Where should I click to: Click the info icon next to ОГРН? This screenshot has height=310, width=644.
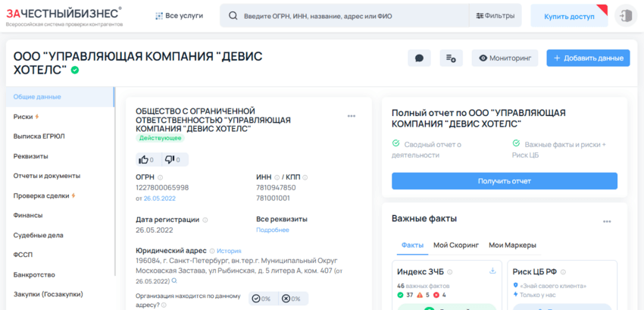[160, 177]
